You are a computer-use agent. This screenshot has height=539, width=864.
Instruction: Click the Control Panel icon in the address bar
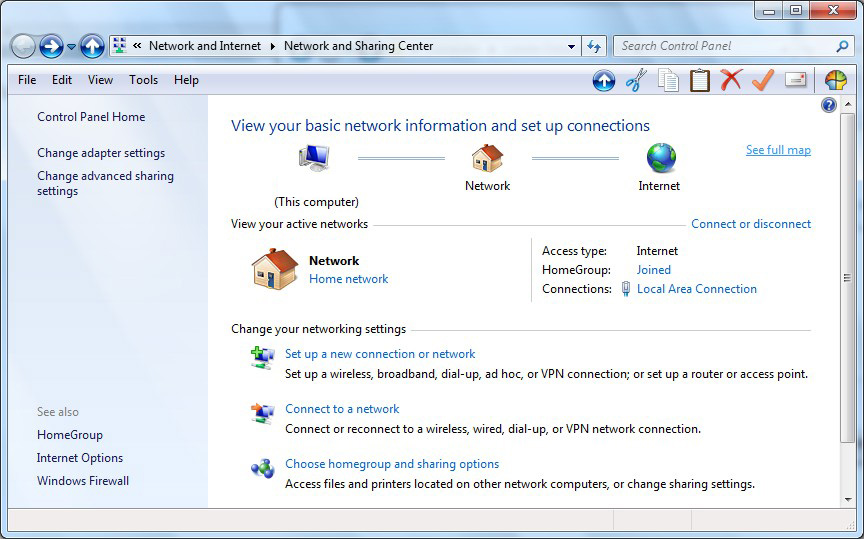120,46
